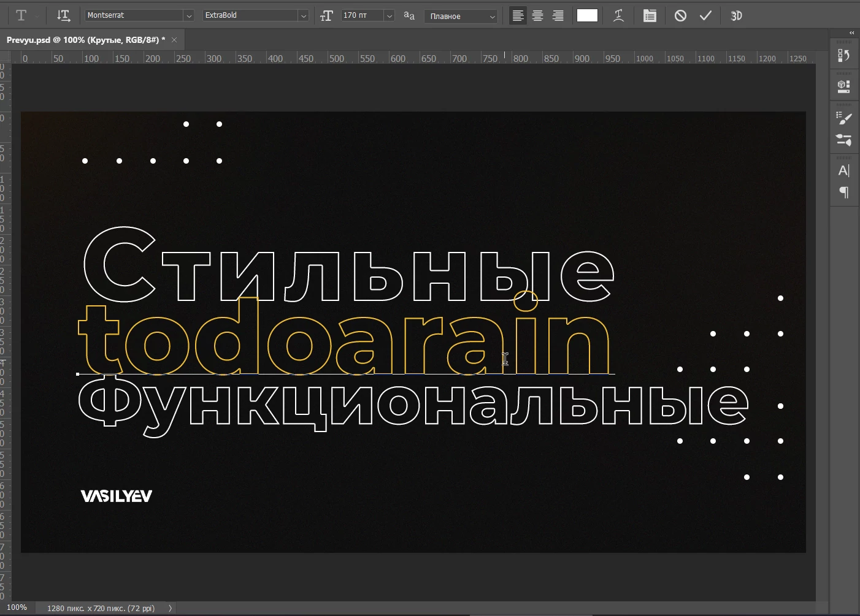Enable center text alignment
860x616 pixels.
click(538, 15)
